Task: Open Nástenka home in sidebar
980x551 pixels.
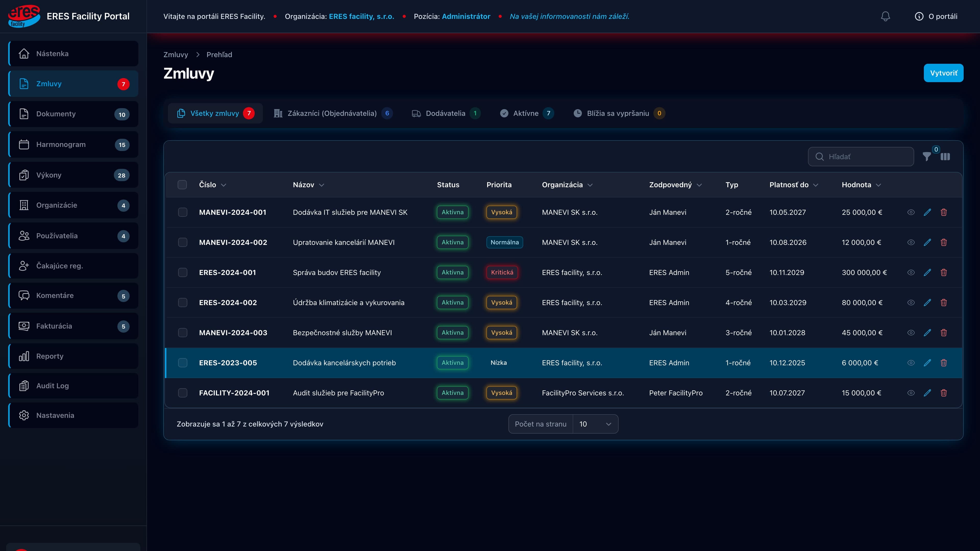Action: (73, 54)
